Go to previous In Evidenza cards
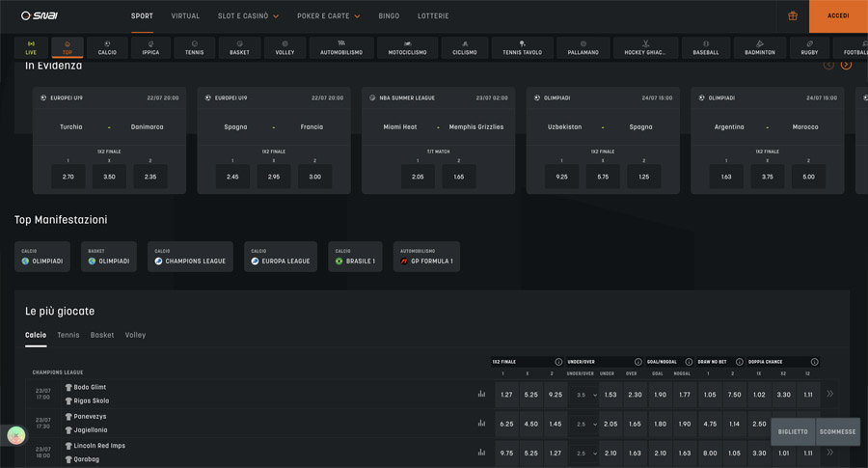 pyautogui.click(x=828, y=65)
